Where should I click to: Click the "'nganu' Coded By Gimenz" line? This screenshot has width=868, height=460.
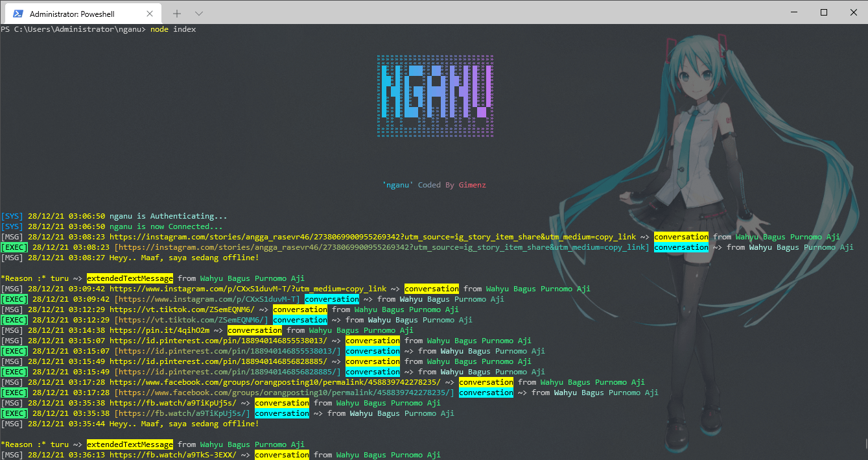pos(434,185)
